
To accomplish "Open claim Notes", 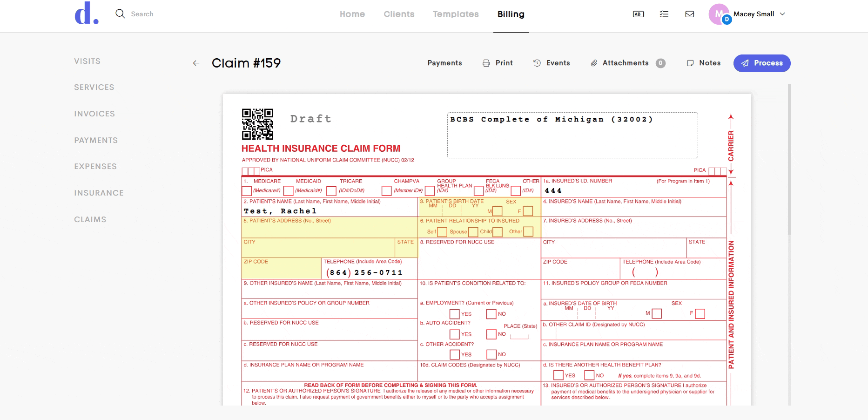I will point(704,63).
